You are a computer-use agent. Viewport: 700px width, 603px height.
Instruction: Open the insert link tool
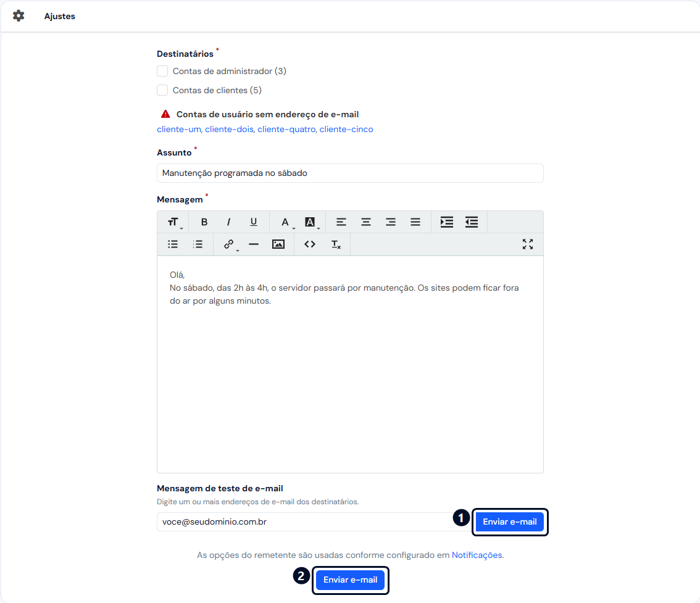230,244
